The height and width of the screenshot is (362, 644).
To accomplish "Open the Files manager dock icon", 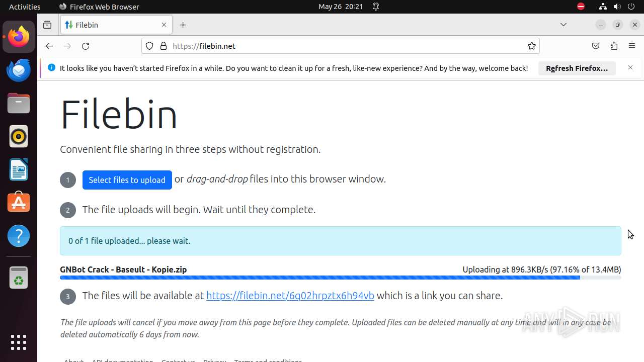I will [19, 103].
